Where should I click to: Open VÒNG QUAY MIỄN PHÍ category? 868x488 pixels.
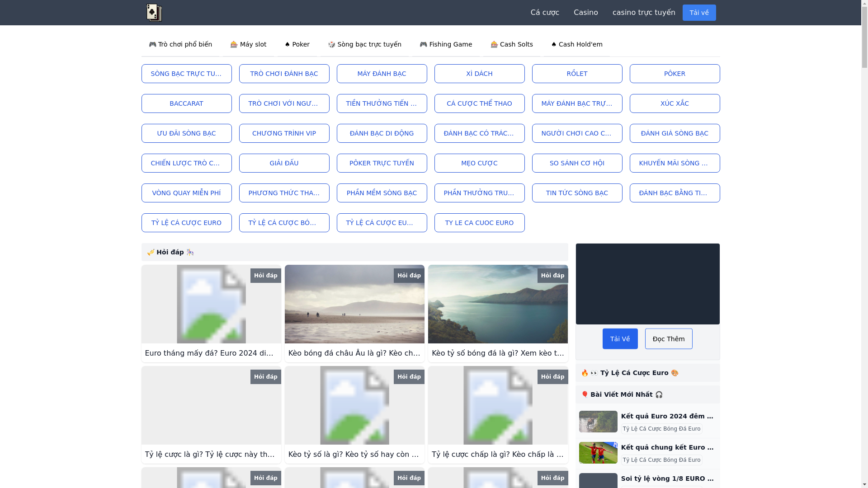[187, 193]
